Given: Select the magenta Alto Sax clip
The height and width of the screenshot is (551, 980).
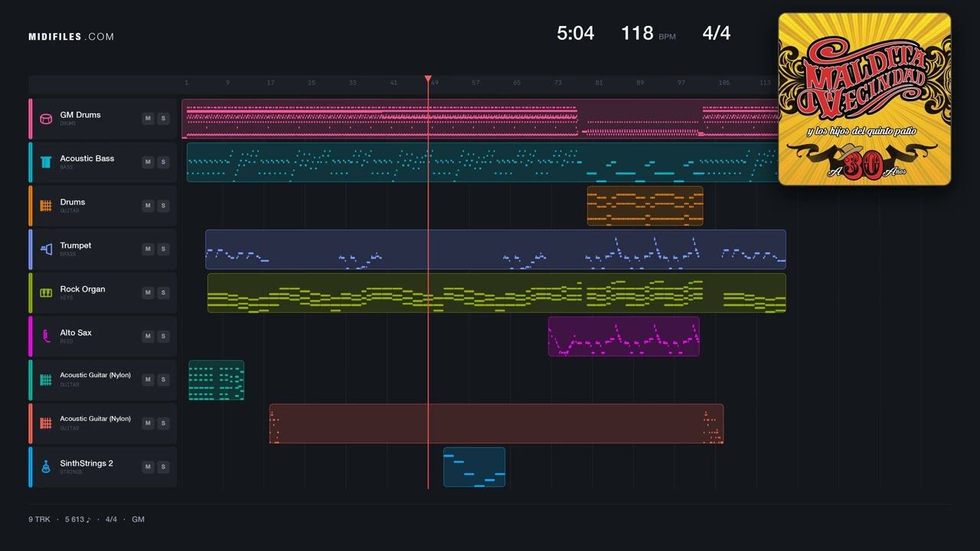Looking at the screenshot, I should tap(623, 337).
